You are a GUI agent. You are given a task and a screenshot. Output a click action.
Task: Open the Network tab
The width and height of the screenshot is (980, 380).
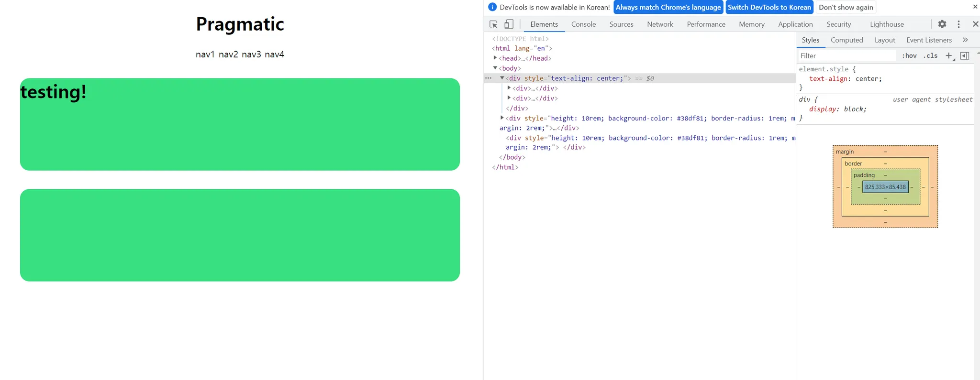[x=660, y=24]
